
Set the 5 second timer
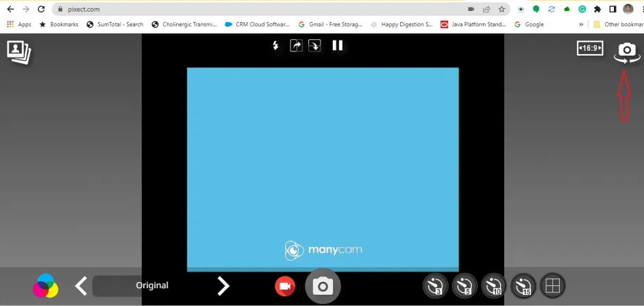click(x=465, y=285)
